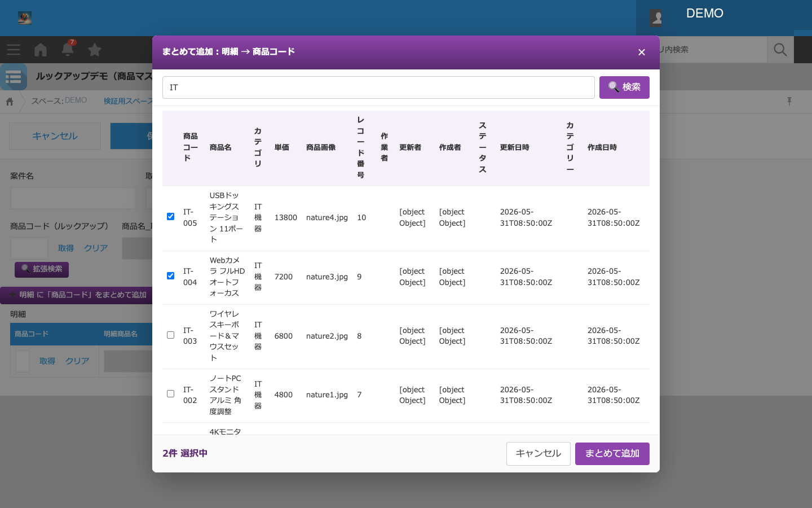Click the 単価 column header
The width and height of the screenshot is (812, 508).
pyautogui.click(x=282, y=147)
